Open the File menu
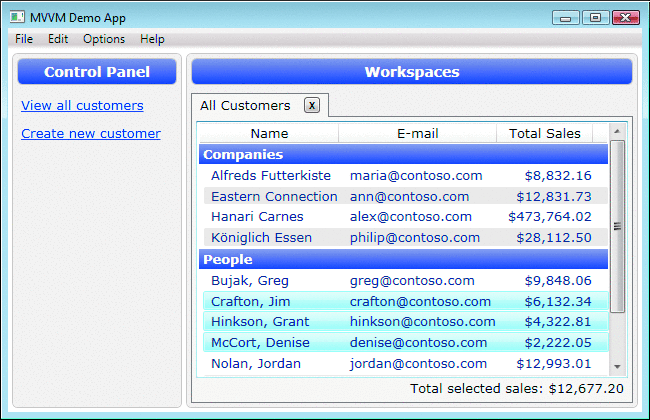This screenshot has width=650, height=420. click(24, 39)
